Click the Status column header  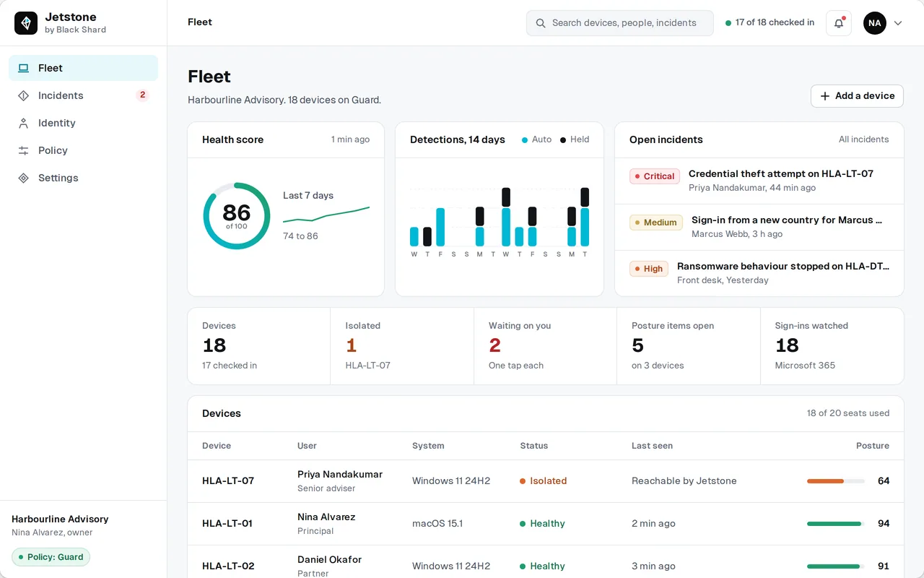pyautogui.click(x=534, y=446)
